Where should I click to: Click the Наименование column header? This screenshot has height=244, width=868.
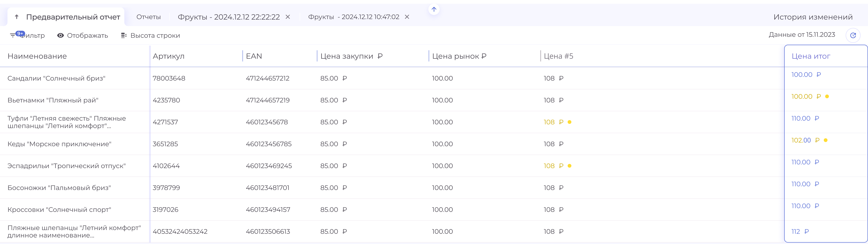(37, 56)
